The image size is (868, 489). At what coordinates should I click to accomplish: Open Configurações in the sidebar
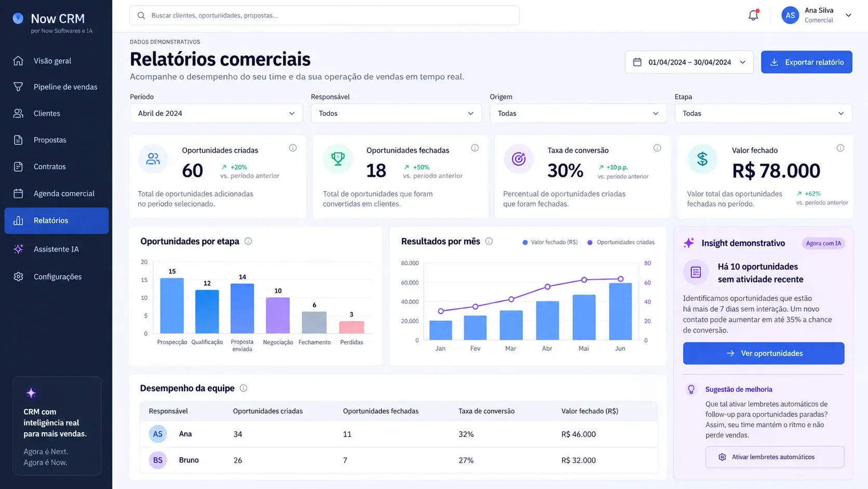57,276
